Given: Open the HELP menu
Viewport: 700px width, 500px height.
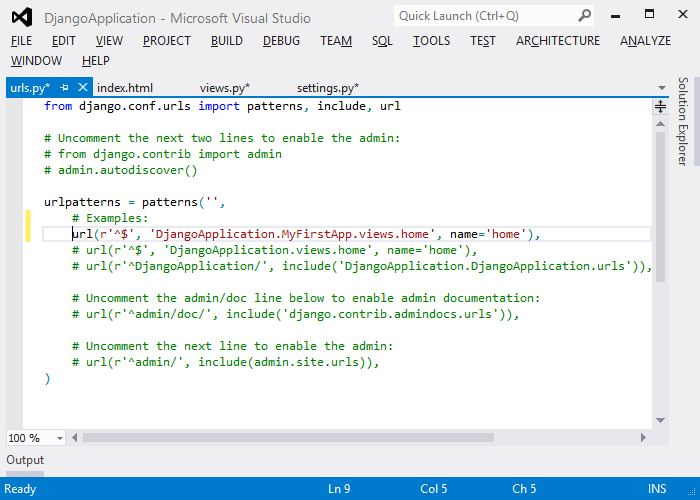Looking at the screenshot, I should [96, 61].
